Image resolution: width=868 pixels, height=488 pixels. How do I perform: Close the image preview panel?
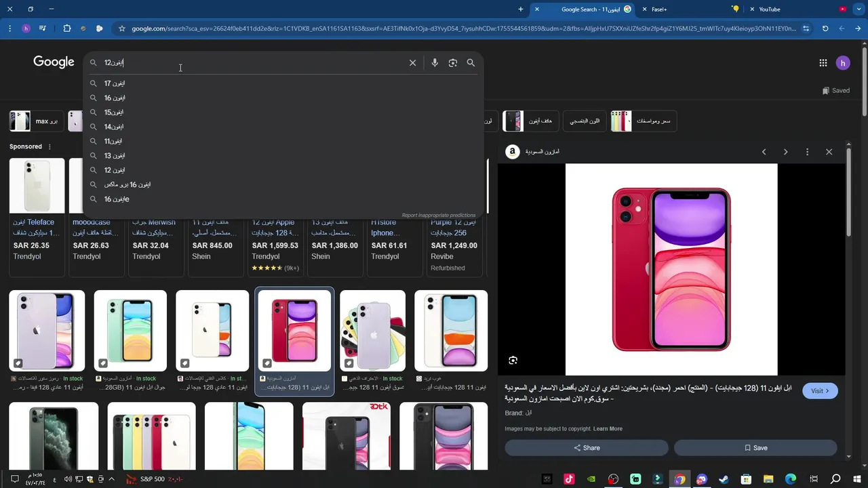(829, 152)
